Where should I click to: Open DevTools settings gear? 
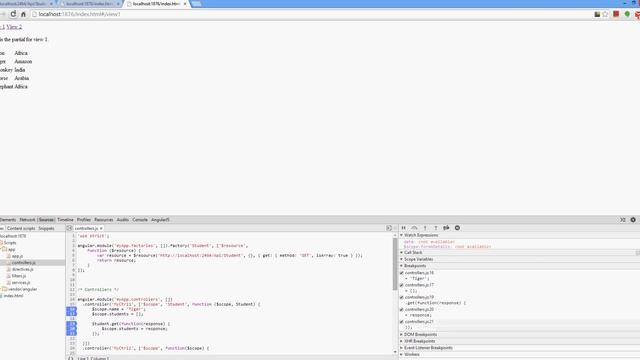633,220
